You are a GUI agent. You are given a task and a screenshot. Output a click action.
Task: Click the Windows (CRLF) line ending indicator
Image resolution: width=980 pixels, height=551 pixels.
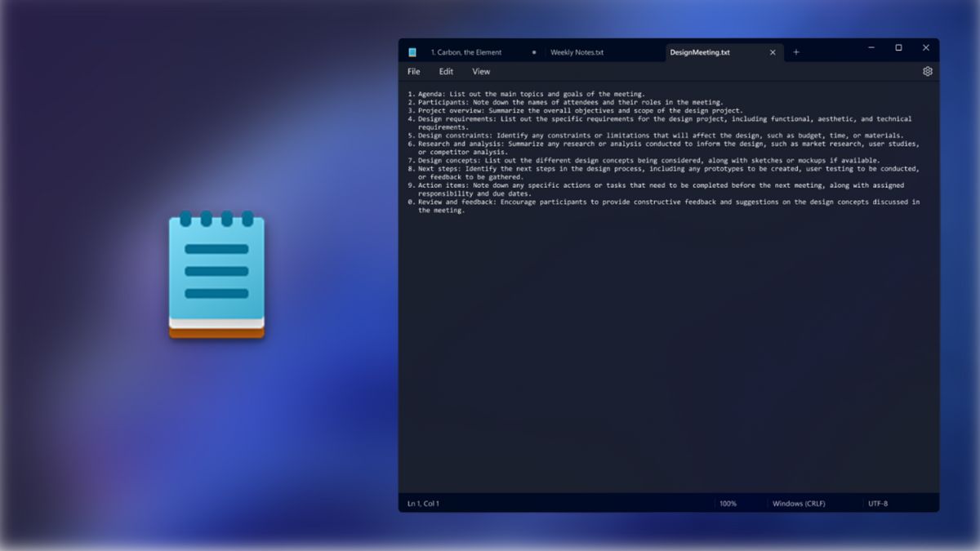coord(798,504)
